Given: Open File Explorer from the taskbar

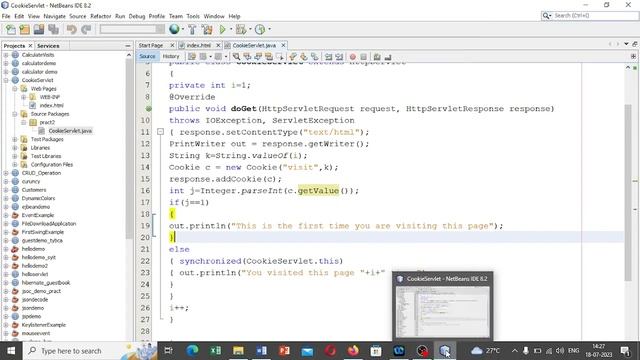Looking at the screenshot, I should (238, 351).
